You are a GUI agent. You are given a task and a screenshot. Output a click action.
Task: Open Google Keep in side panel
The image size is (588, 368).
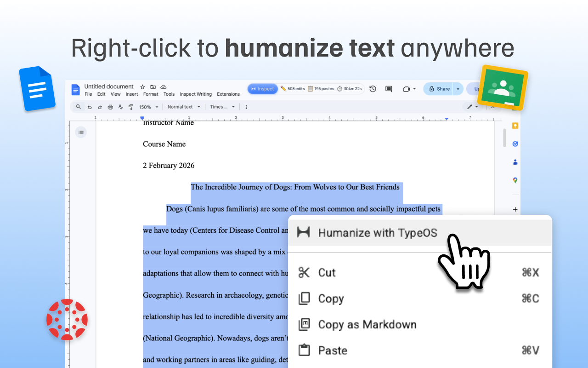point(515,126)
